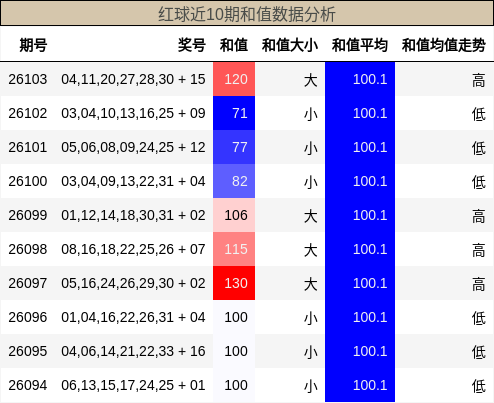Click numbers 01,04,16,22,26,31 + 04
Screen dimensions: 494x403
click(133, 317)
